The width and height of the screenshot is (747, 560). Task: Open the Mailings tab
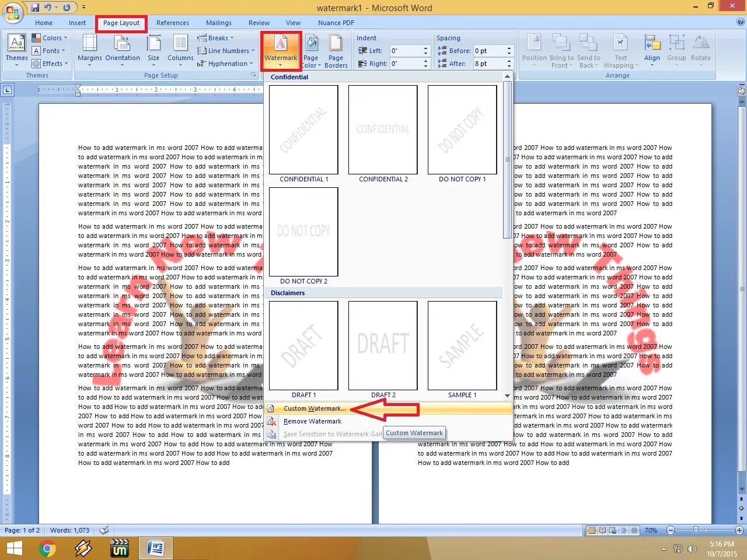pos(219,23)
